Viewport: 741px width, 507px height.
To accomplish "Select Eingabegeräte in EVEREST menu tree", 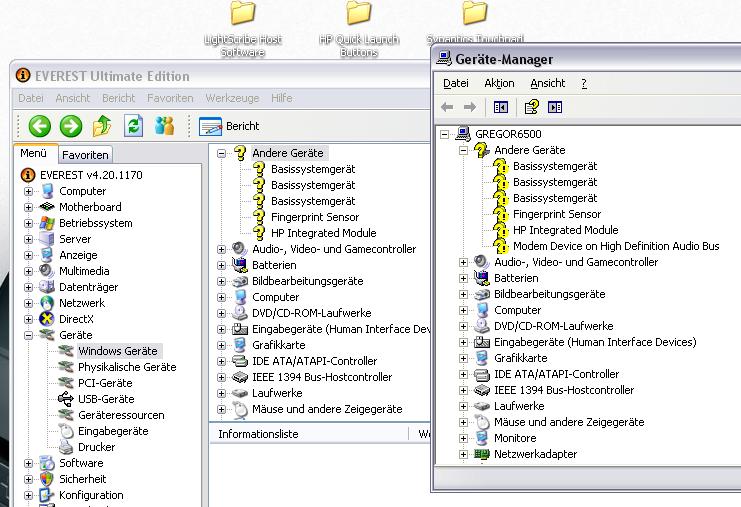I will pyautogui.click(x=113, y=431).
